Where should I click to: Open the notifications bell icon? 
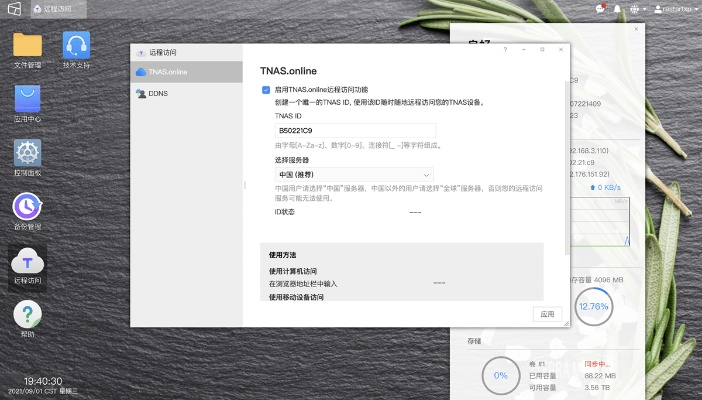(617, 9)
